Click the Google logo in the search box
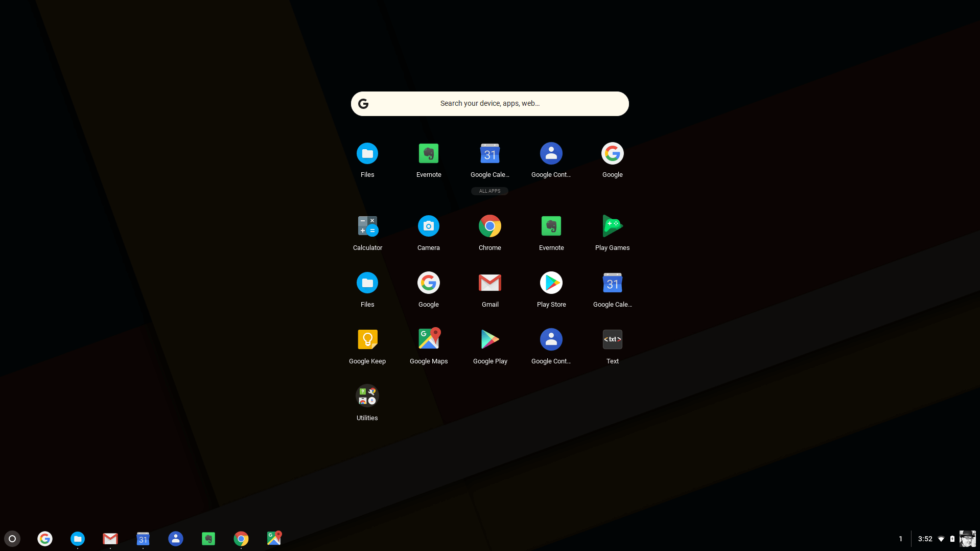This screenshot has width=980, height=551. coord(363,104)
